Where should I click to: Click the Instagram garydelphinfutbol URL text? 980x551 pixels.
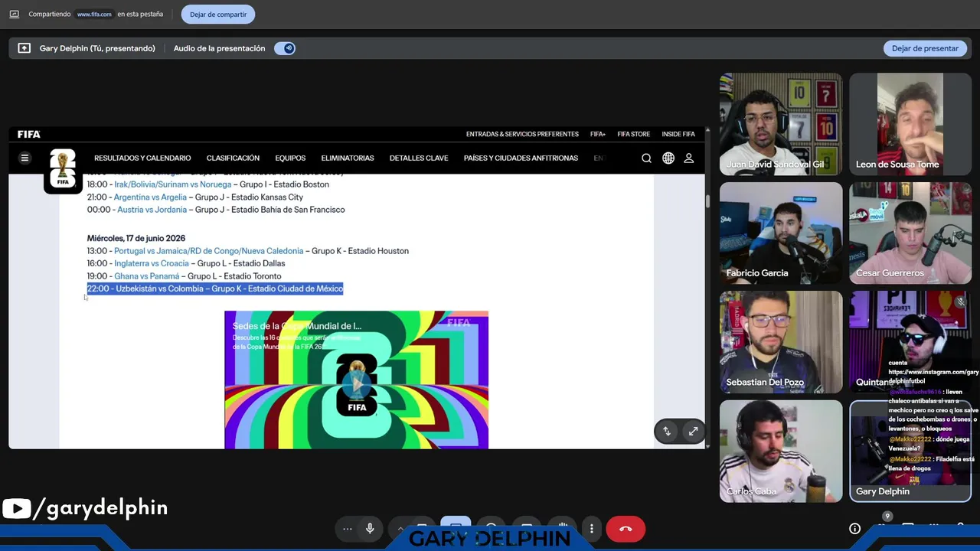[933, 377]
